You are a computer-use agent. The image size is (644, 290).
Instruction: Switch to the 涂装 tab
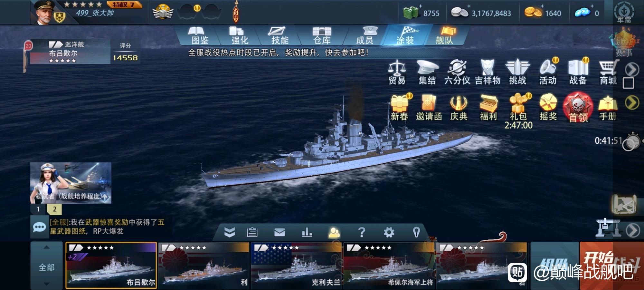point(405,35)
